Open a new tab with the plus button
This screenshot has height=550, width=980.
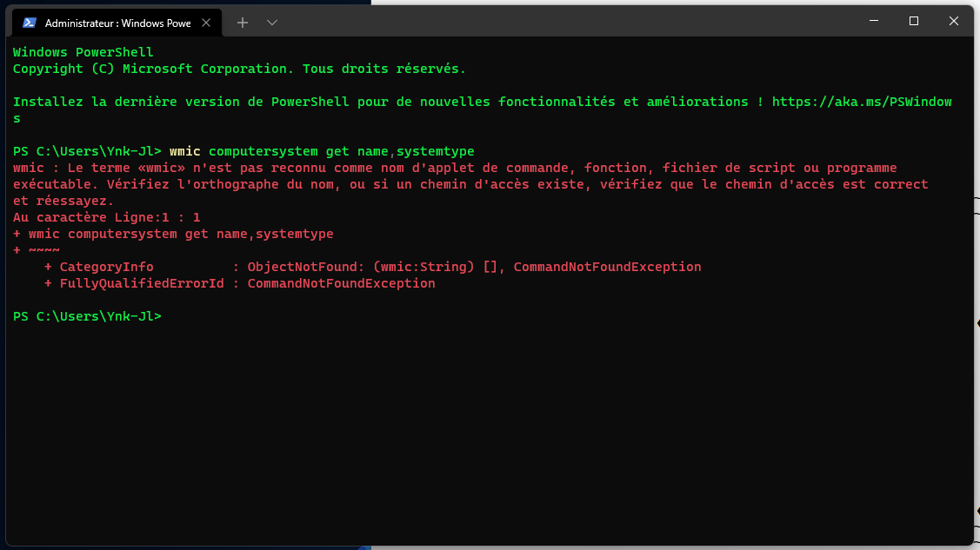click(x=243, y=23)
